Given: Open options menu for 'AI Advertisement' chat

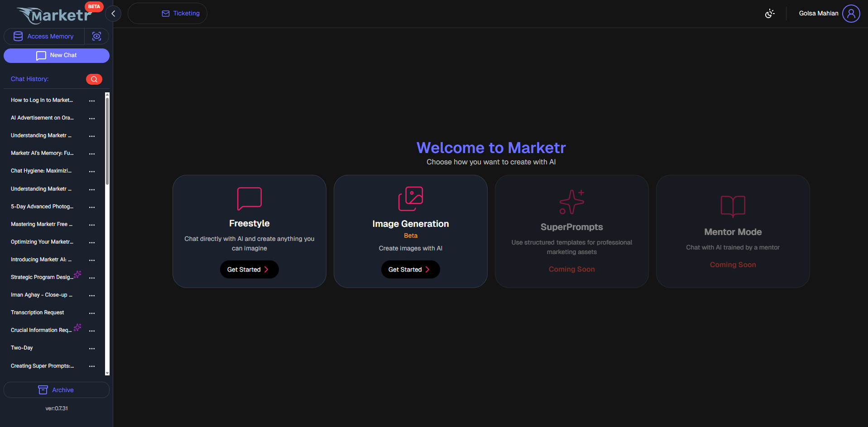Looking at the screenshot, I should pyautogui.click(x=92, y=118).
